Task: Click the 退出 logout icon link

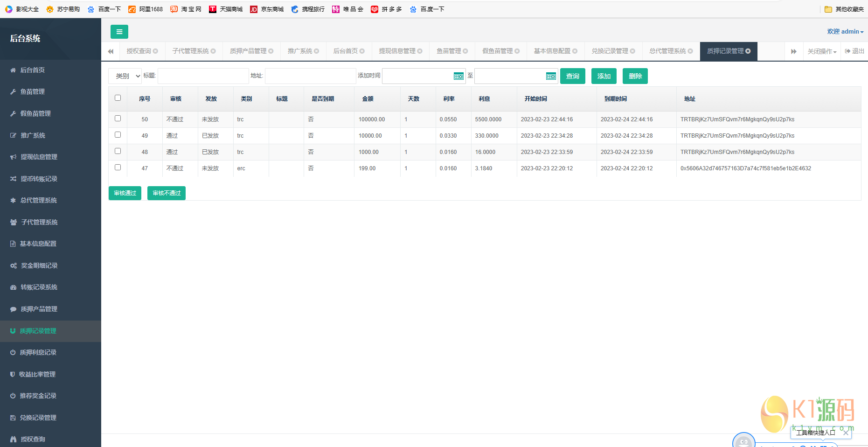Action: tap(854, 51)
